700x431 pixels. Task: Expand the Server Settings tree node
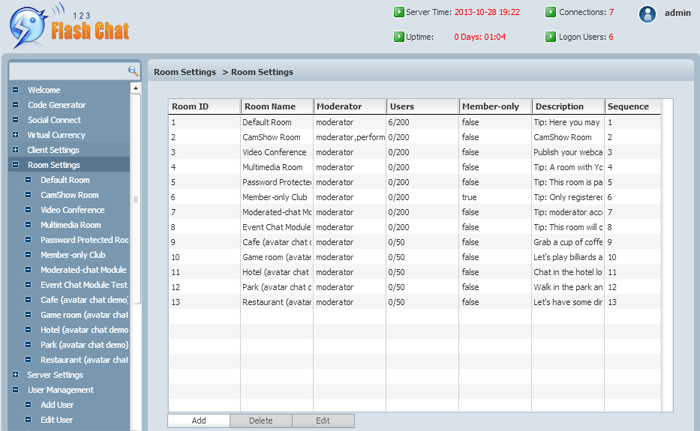tap(15, 375)
